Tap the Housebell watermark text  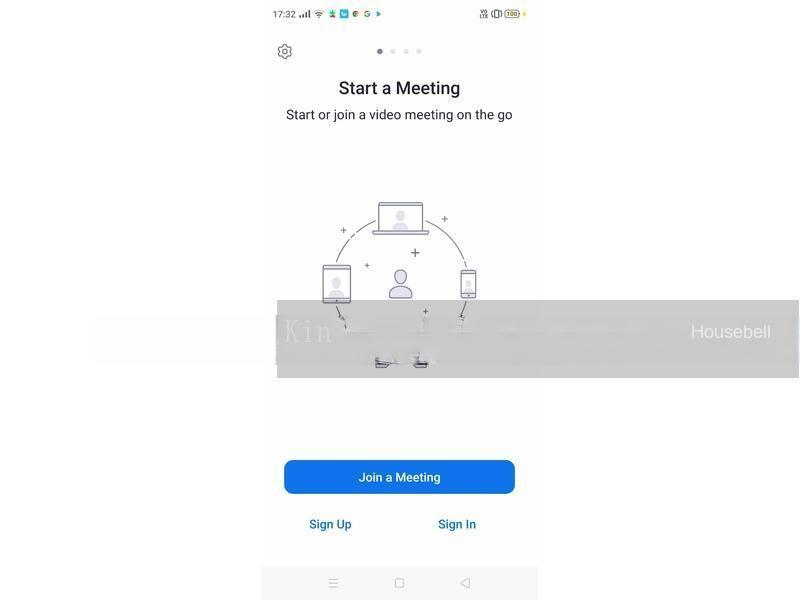point(731,332)
